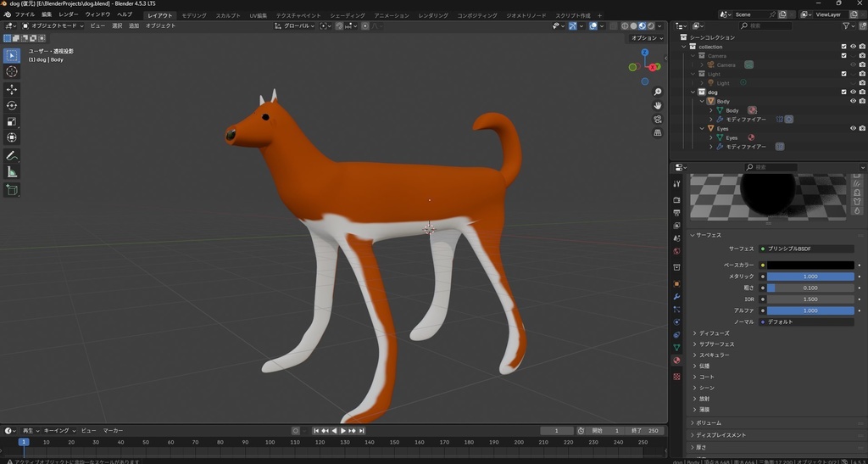Open the Tool properties tab
This screenshot has width=868, height=464.
pyautogui.click(x=676, y=184)
